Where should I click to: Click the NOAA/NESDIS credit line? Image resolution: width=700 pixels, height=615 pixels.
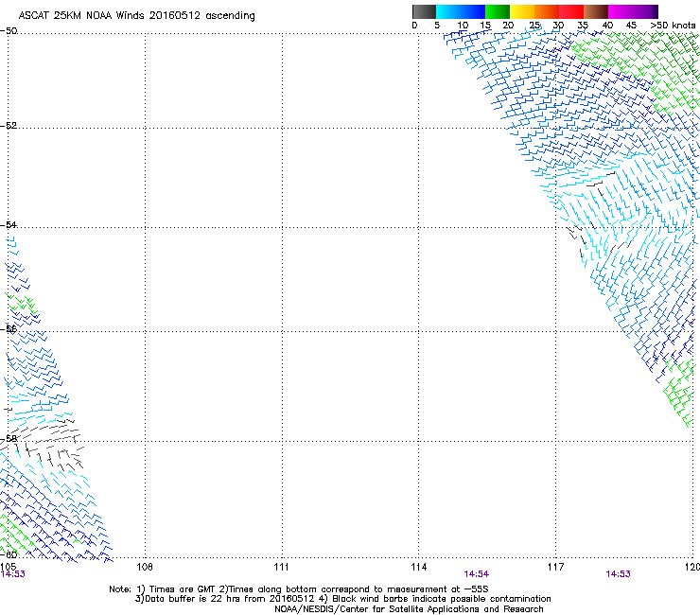pos(409,609)
